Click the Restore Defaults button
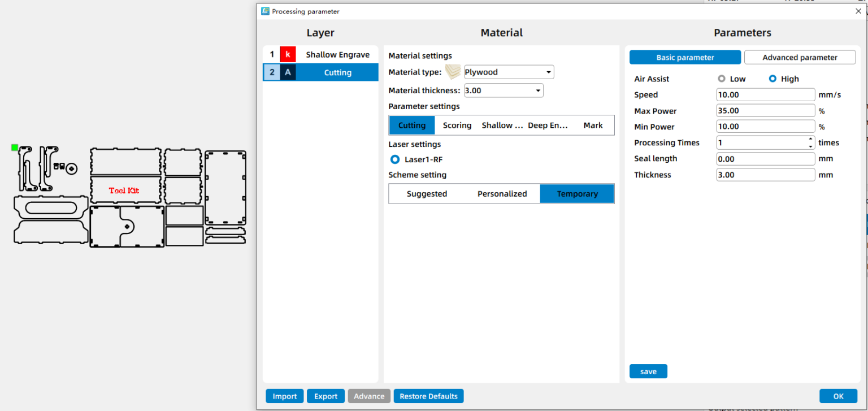The height and width of the screenshot is (411, 868). [428, 396]
